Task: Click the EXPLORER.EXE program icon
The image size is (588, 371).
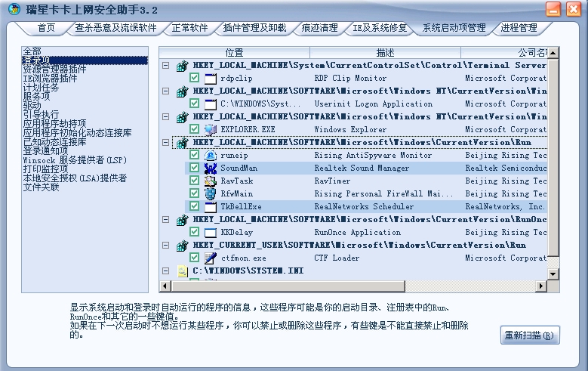Action: [x=211, y=129]
